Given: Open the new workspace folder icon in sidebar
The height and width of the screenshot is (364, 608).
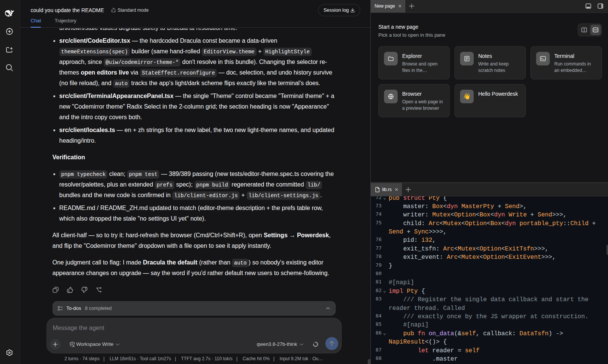Looking at the screenshot, I should pos(9,50).
